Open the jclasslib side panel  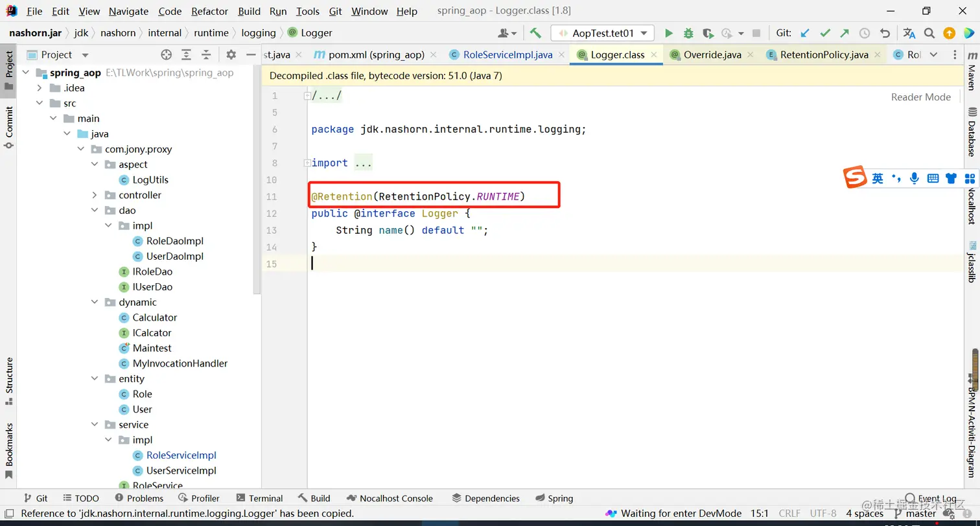coord(971,262)
